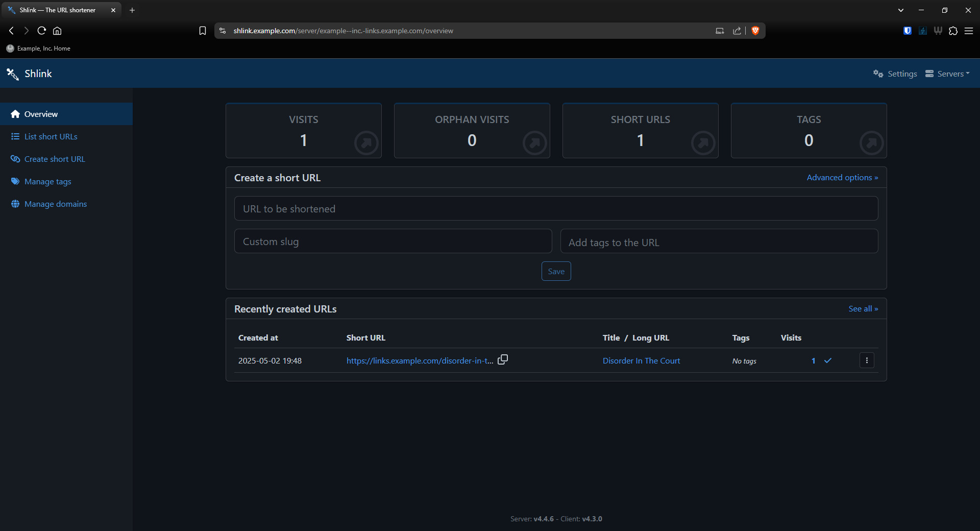Click the Save button

556,271
